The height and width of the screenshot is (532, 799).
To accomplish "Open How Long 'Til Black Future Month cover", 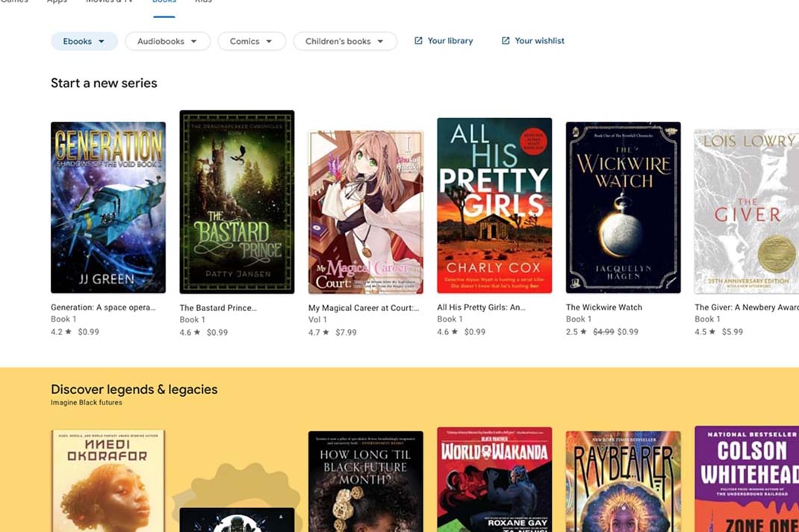I will 365,481.
